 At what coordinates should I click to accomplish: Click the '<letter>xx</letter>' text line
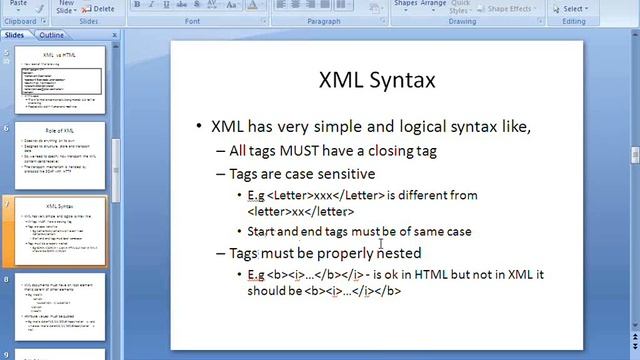tap(301, 211)
